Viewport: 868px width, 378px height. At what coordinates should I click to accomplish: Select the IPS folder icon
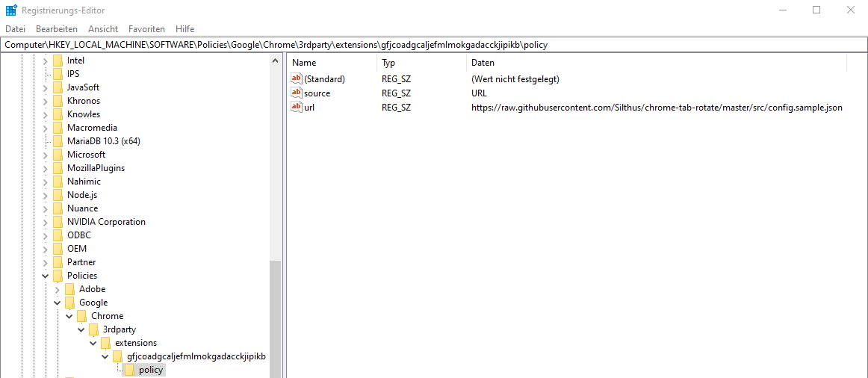pyautogui.click(x=58, y=74)
